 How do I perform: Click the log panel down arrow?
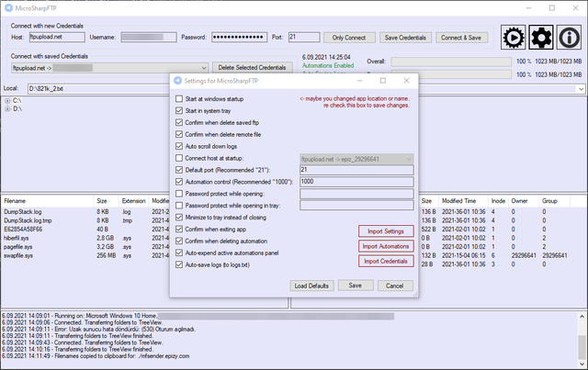click(582, 364)
